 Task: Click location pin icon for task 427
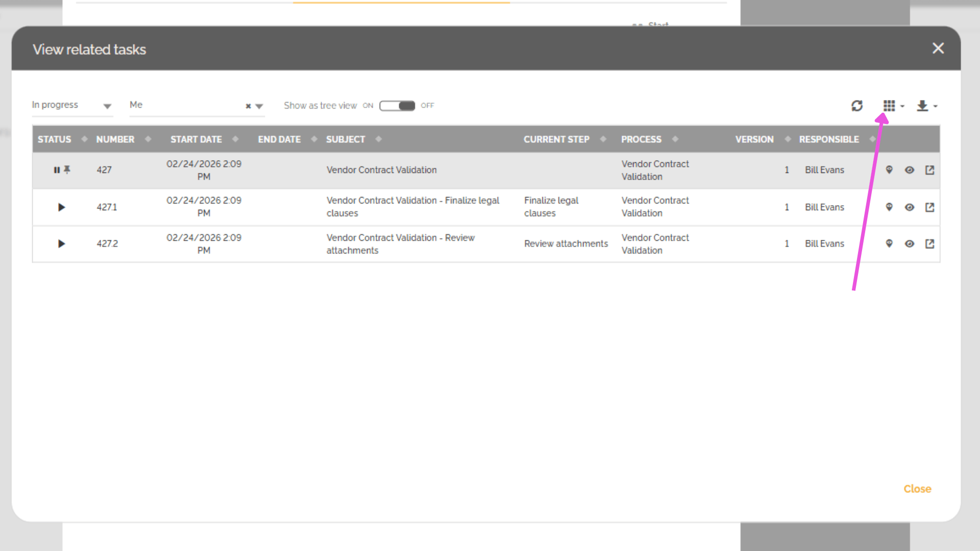pos(889,170)
